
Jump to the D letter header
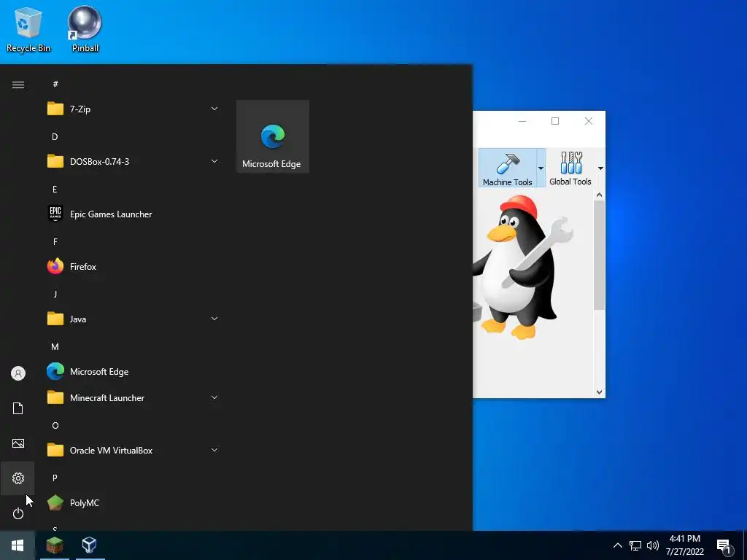click(55, 136)
